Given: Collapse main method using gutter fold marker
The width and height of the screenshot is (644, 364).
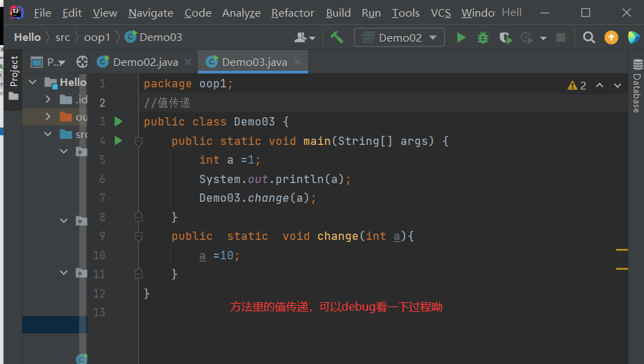Looking at the screenshot, I should (138, 141).
